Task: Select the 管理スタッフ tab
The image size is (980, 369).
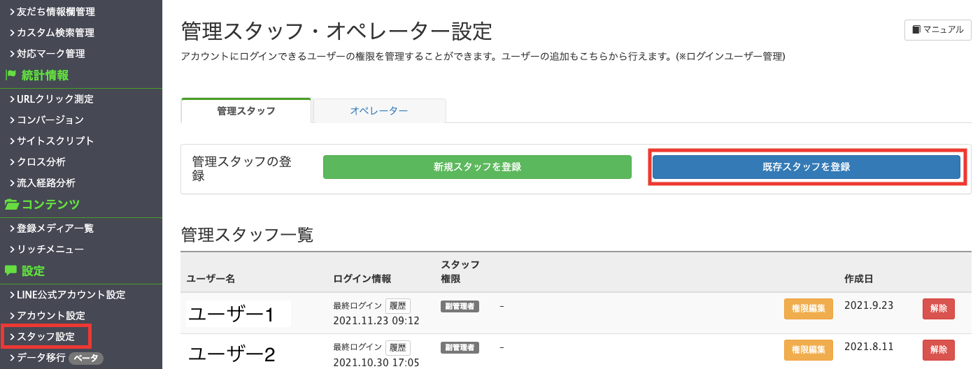Action: pos(246,110)
